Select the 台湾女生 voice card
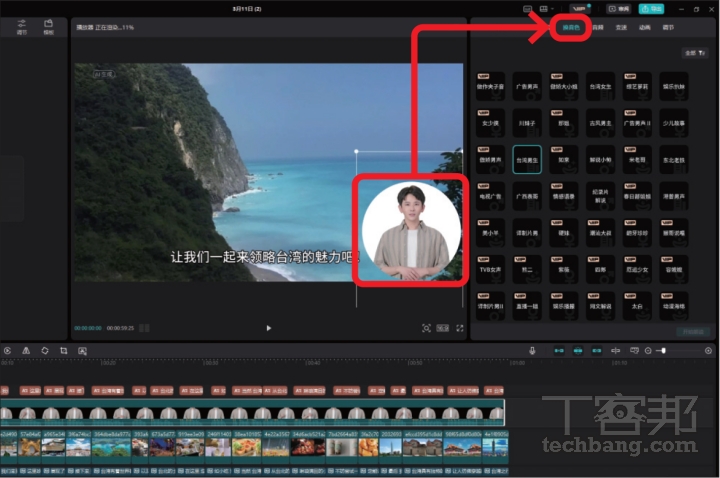720x478 pixels. 601,86
